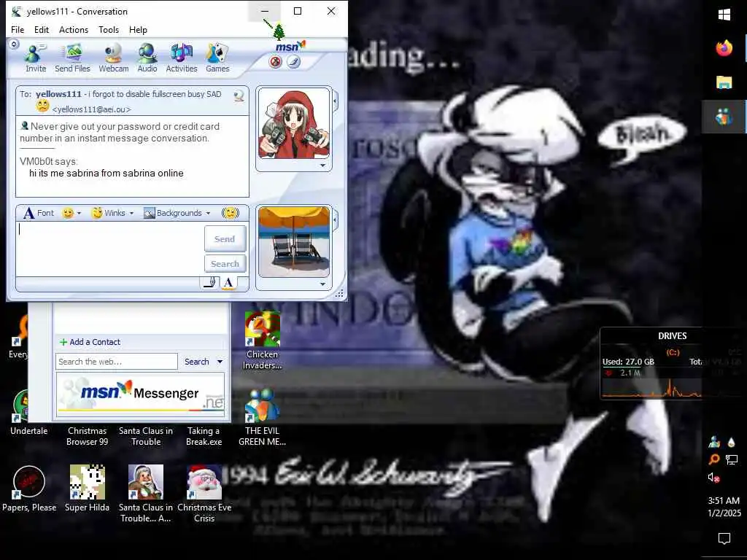The width and height of the screenshot is (747, 560).
Task: Select the Papers, Please desktop shortcut
Action: coord(29,489)
